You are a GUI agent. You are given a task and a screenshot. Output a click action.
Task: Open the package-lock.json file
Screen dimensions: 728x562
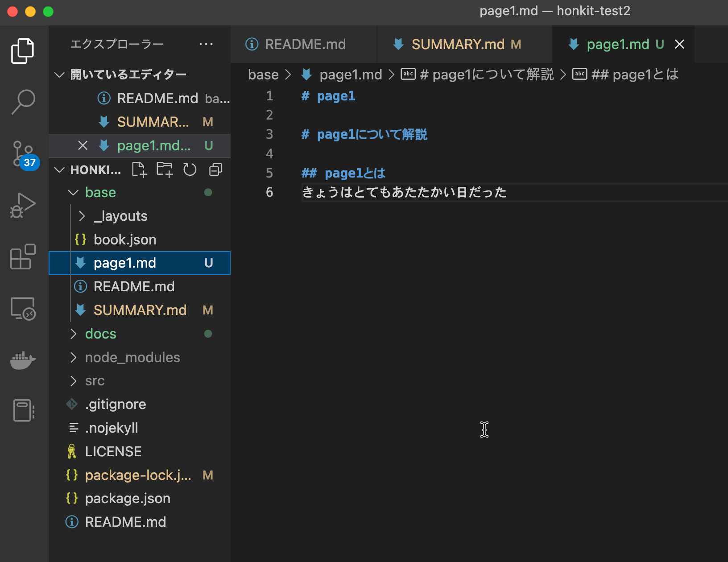[140, 475]
